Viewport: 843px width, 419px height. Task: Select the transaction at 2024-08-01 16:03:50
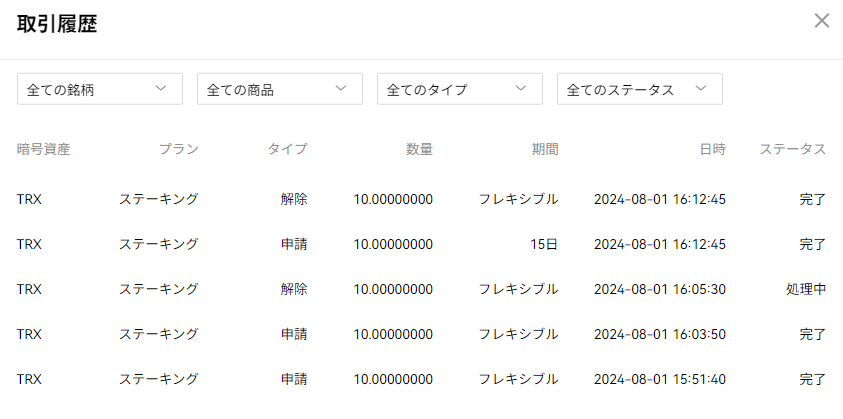click(422, 335)
